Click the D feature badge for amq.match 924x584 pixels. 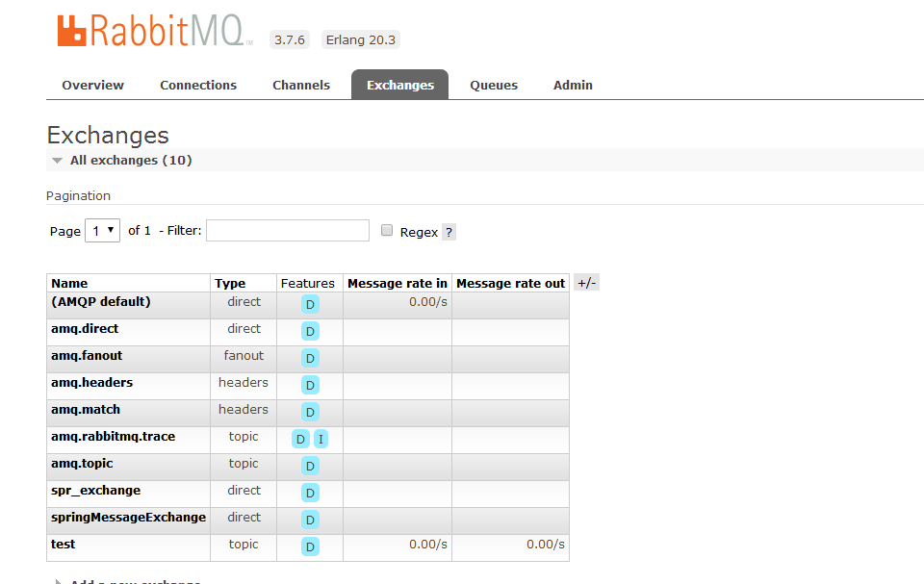[310, 413]
